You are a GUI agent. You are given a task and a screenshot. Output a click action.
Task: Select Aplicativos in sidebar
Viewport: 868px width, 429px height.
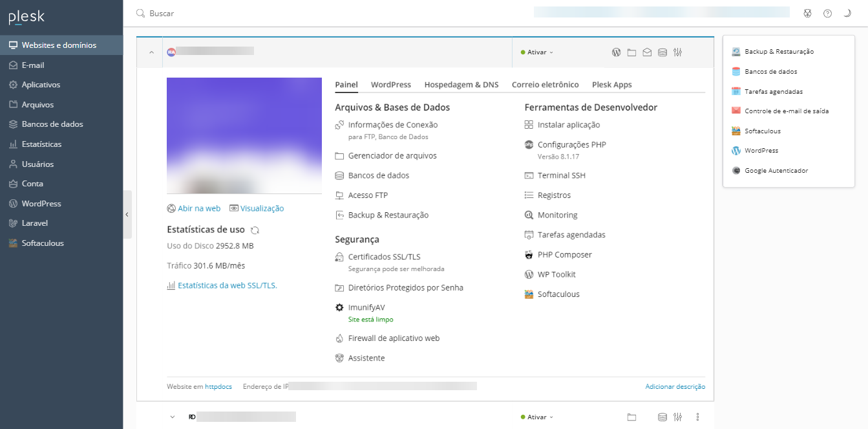pyautogui.click(x=61, y=85)
